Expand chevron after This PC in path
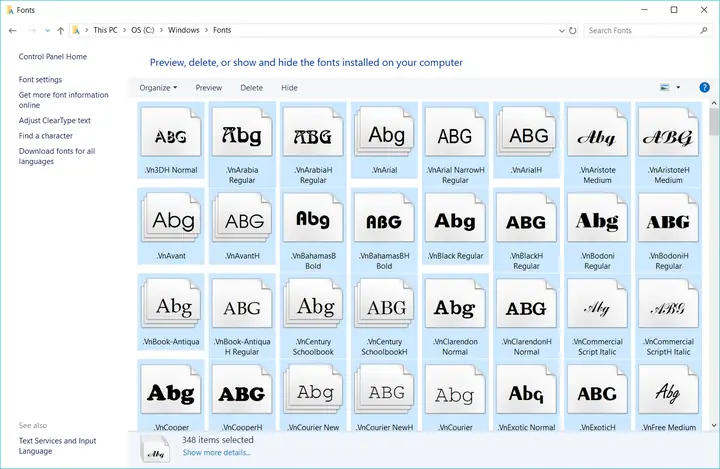 tap(124, 30)
